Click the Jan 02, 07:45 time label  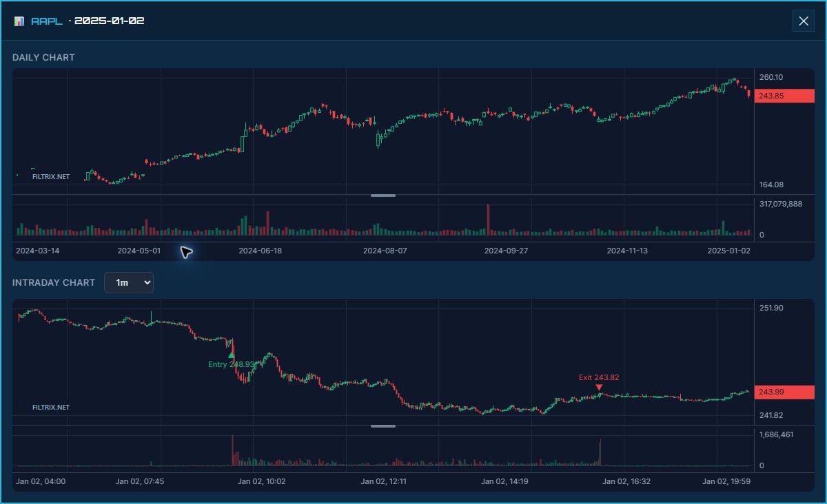point(140,481)
